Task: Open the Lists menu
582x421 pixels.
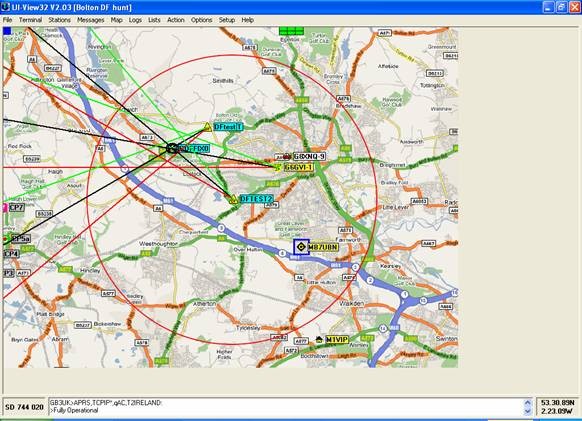Action: [x=154, y=20]
